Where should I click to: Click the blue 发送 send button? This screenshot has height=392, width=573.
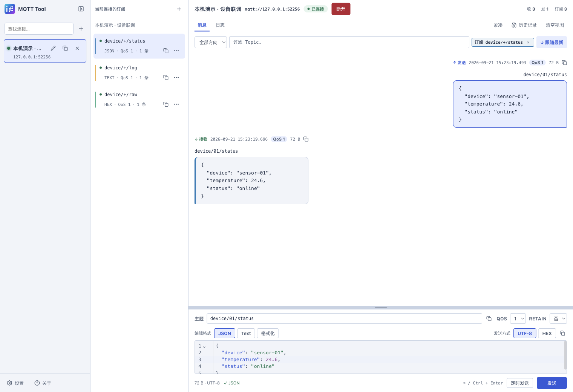[552, 383]
